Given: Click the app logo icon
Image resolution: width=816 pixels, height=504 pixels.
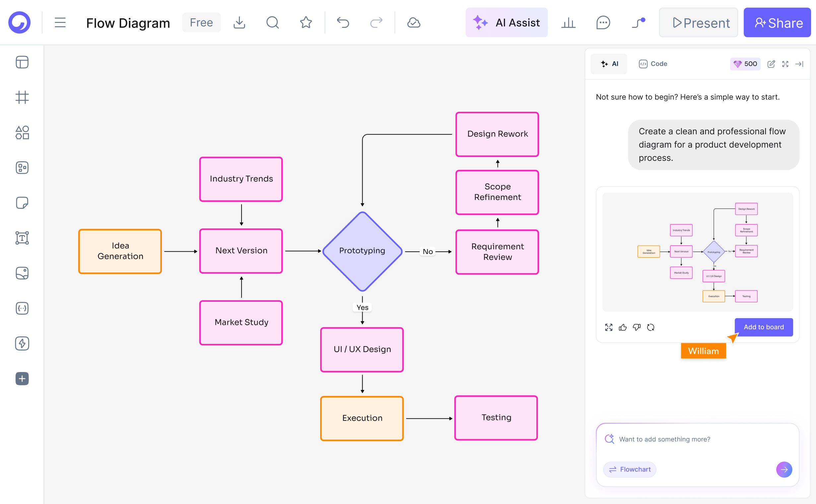Looking at the screenshot, I should click(19, 23).
